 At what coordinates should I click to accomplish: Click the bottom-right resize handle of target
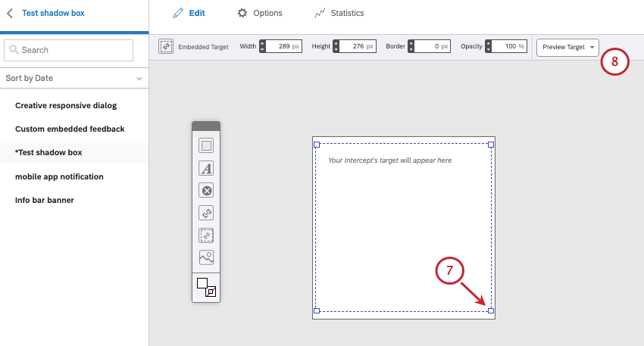click(491, 310)
